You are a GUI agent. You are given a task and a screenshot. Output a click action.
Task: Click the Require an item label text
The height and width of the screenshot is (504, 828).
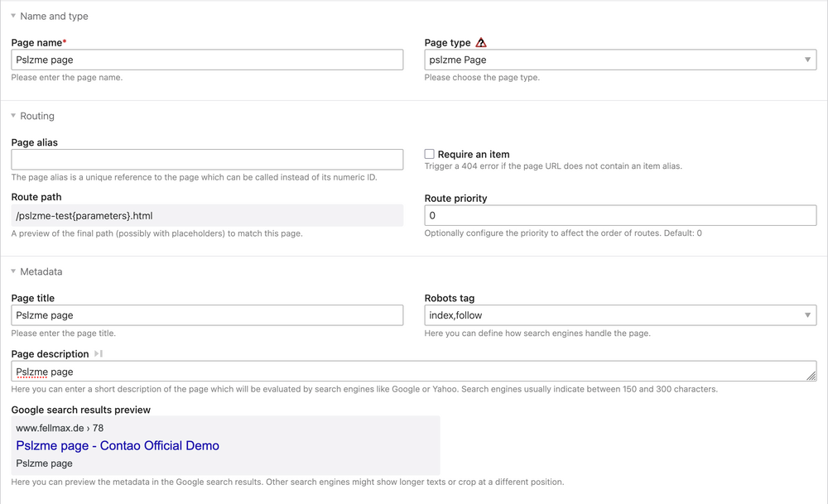click(474, 154)
